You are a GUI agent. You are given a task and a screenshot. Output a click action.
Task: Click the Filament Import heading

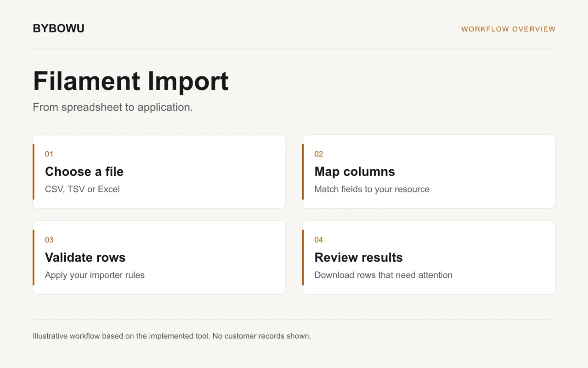(131, 81)
